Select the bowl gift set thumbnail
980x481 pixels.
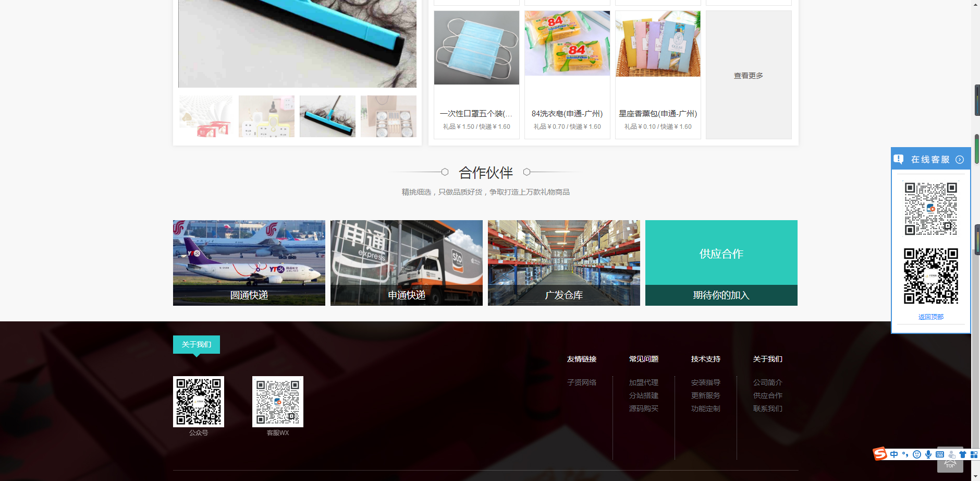388,116
